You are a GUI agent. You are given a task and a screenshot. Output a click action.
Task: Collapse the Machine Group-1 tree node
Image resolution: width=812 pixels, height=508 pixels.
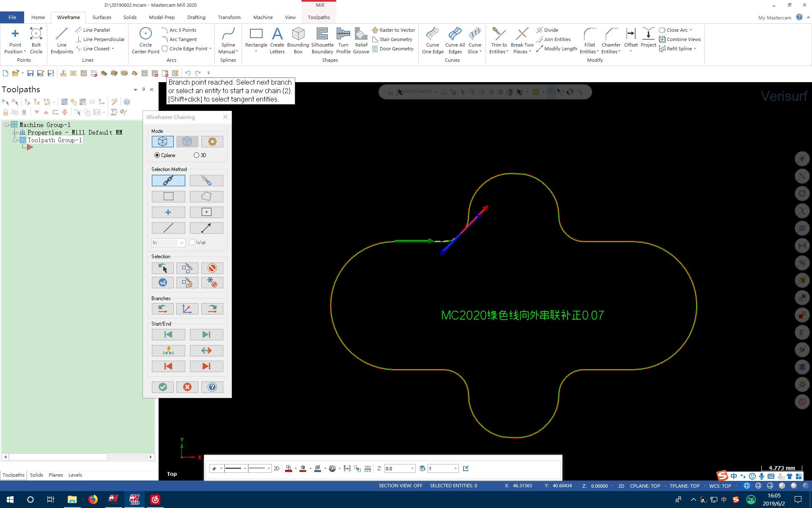[x=7, y=125]
